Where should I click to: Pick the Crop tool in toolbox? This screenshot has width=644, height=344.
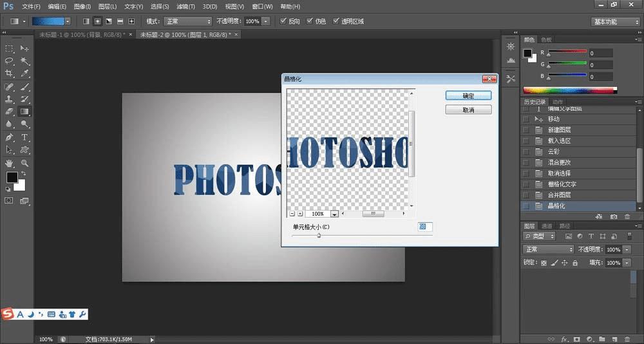(x=10, y=74)
